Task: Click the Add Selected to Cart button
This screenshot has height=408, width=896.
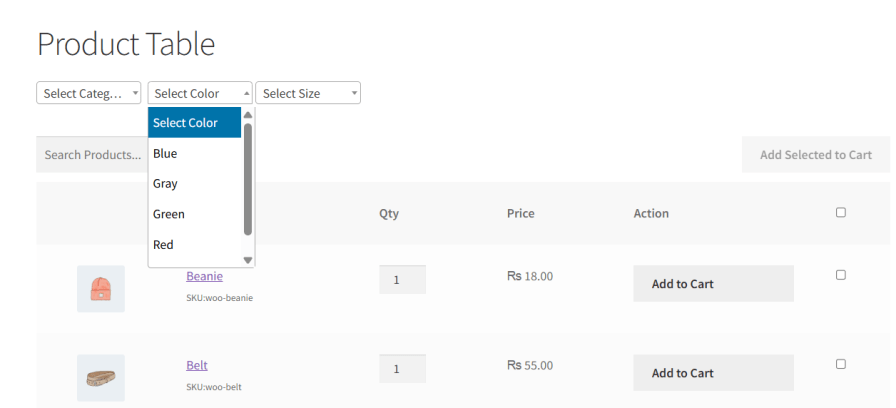Action: 815,155
